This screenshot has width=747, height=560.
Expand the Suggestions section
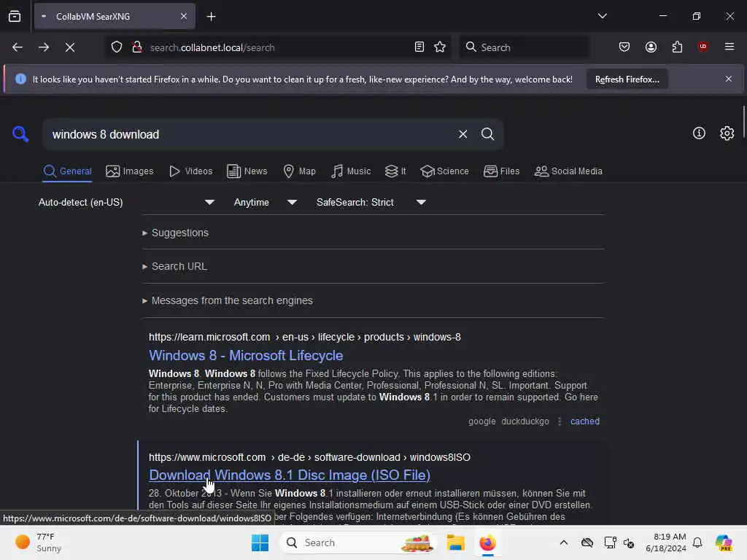175,233
